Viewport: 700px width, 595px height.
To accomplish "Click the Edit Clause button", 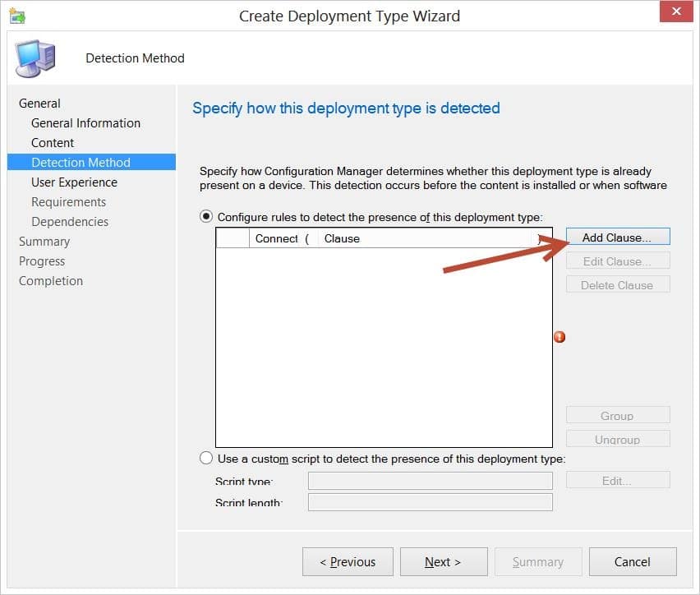I will coord(618,261).
